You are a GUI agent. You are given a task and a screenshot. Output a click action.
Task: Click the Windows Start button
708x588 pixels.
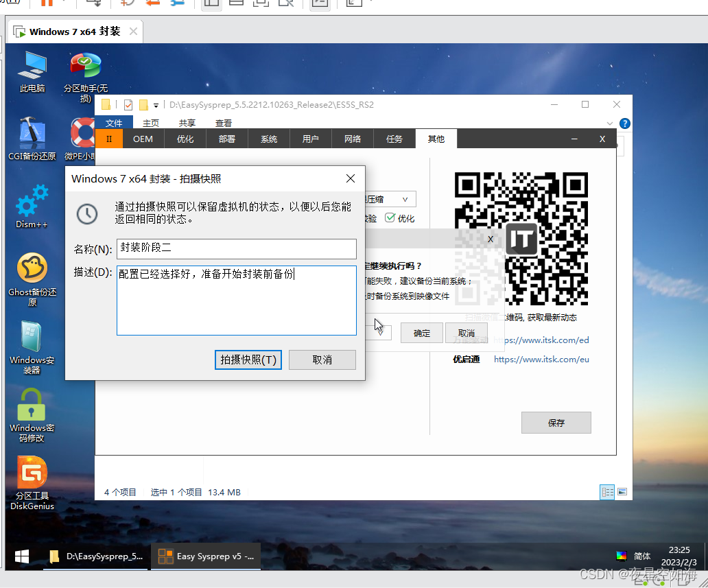(22, 556)
